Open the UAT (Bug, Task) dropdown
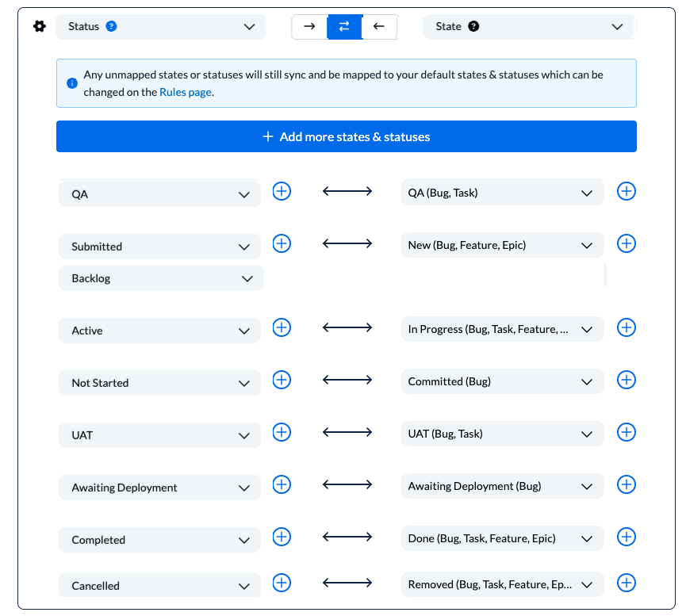686x616 pixels. [x=502, y=434]
